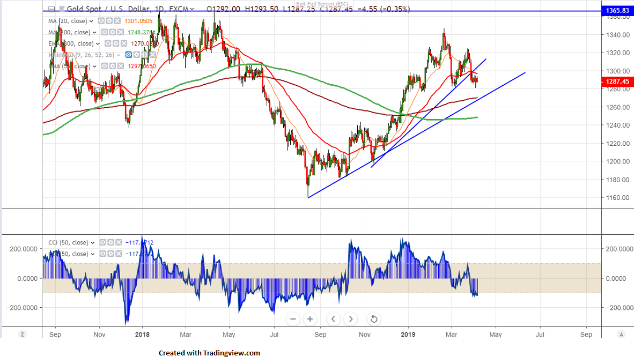Open Ichimoku source code braces icon
Image resolution: width=634 pixels, height=364 pixels.
145,55
